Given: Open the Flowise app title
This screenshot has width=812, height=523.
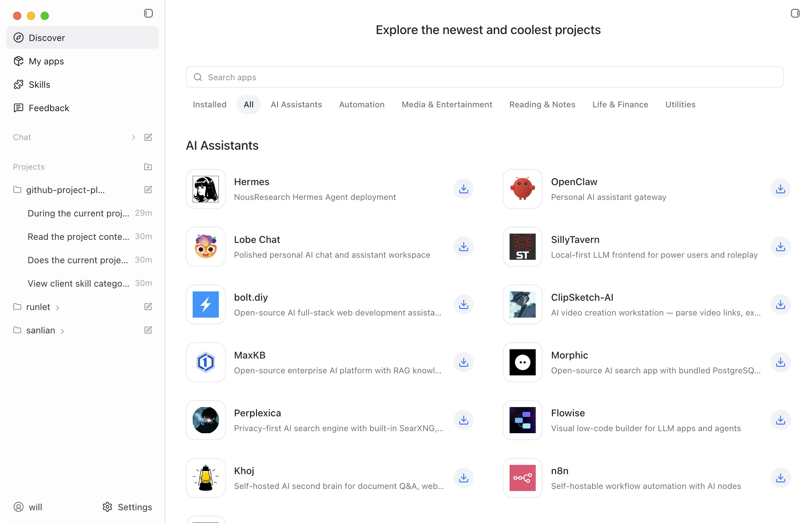Looking at the screenshot, I should (568, 413).
